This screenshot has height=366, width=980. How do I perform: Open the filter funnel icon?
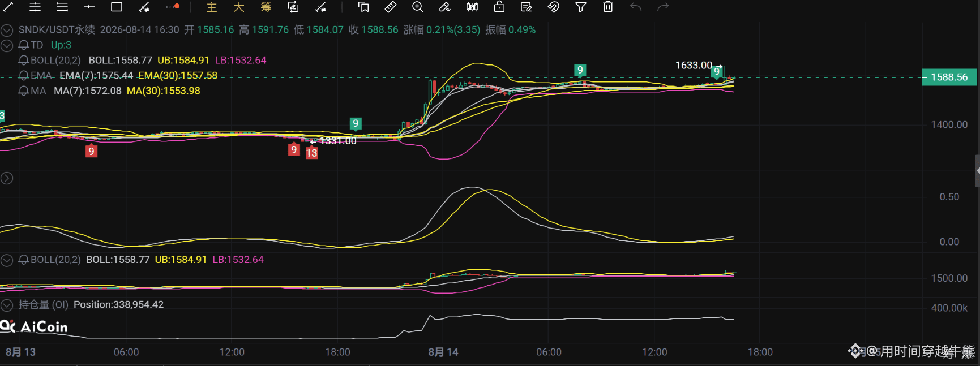tap(581, 7)
